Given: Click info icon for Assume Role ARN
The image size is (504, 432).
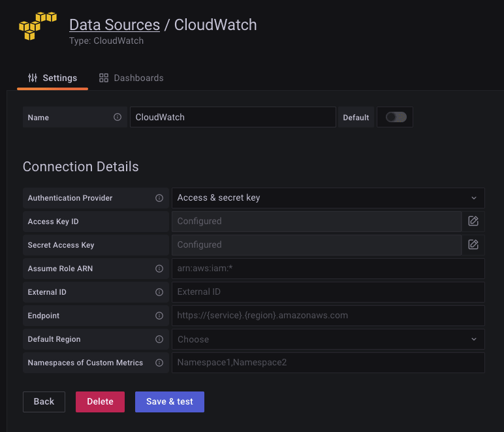Looking at the screenshot, I should (x=159, y=268).
